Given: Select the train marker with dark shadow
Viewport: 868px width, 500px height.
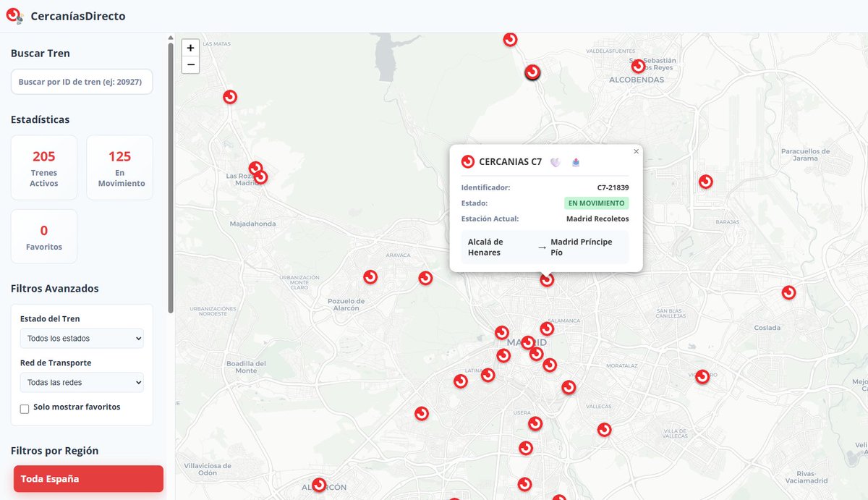Looking at the screenshot, I should pos(532,72).
